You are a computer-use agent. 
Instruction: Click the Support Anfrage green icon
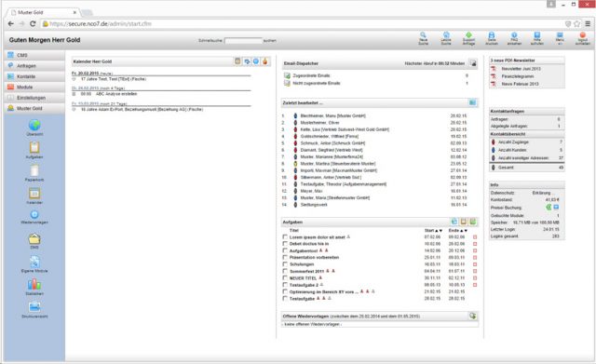pos(468,35)
